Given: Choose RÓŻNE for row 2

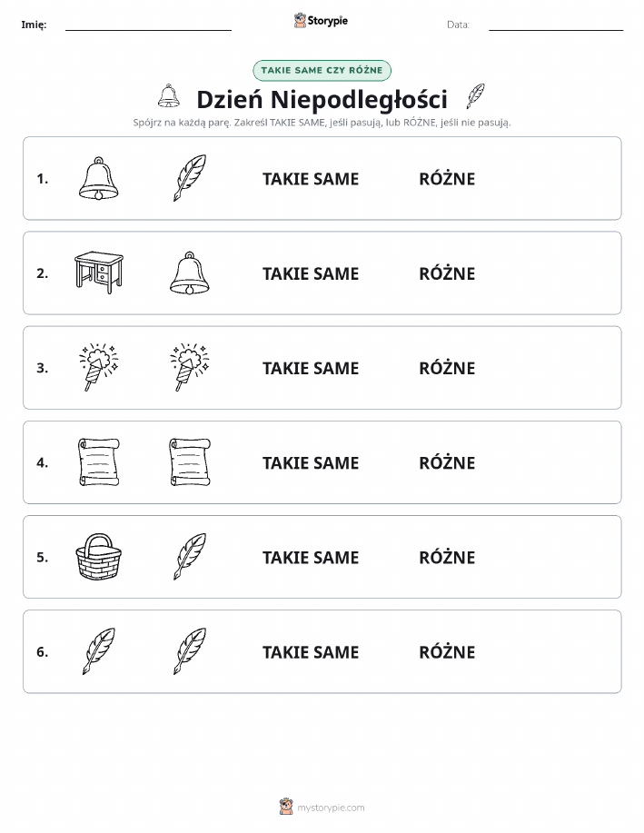Looking at the screenshot, I should tap(447, 273).
